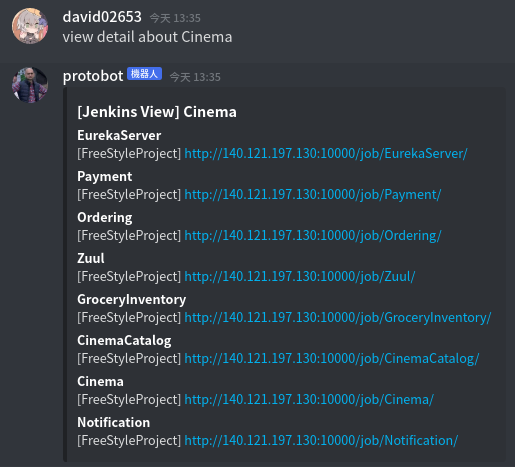This screenshot has height=467, width=515.
Task: Open the GroceryInventory job link
Action: click(338, 318)
